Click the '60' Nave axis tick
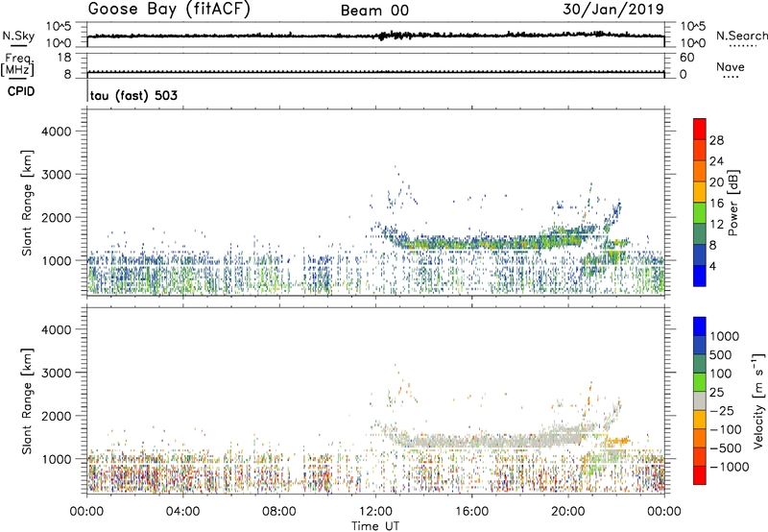The image size is (768, 532). point(687,58)
